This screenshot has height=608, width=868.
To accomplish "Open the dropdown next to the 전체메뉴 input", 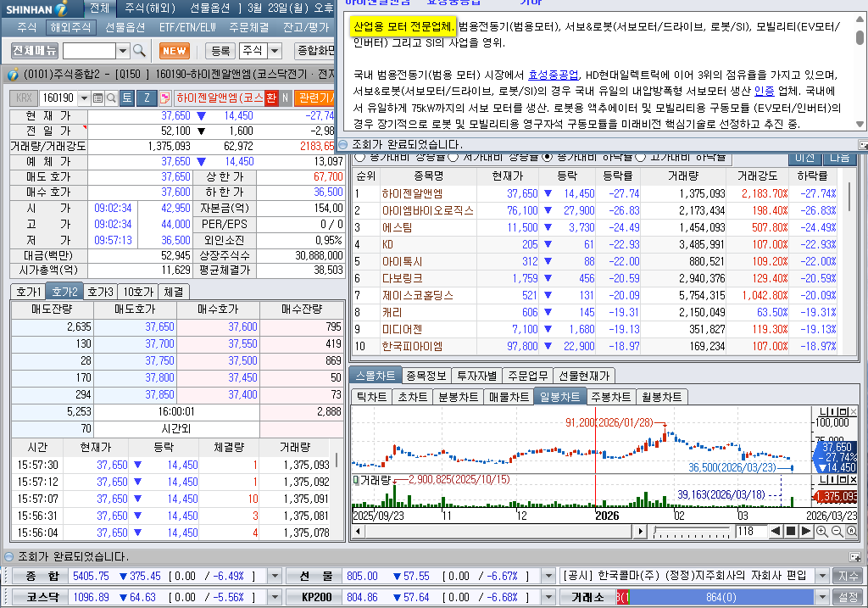I will (x=123, y=51).
